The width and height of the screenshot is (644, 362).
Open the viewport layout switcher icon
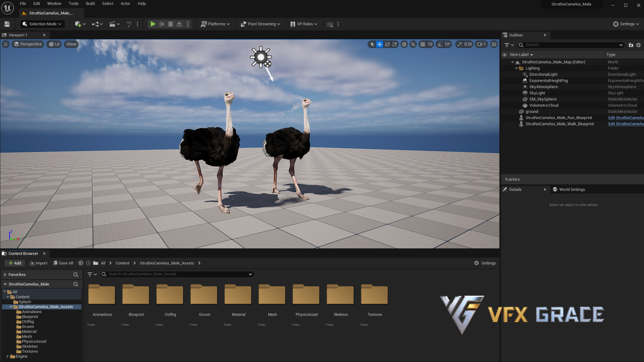(x=494, y=44)
